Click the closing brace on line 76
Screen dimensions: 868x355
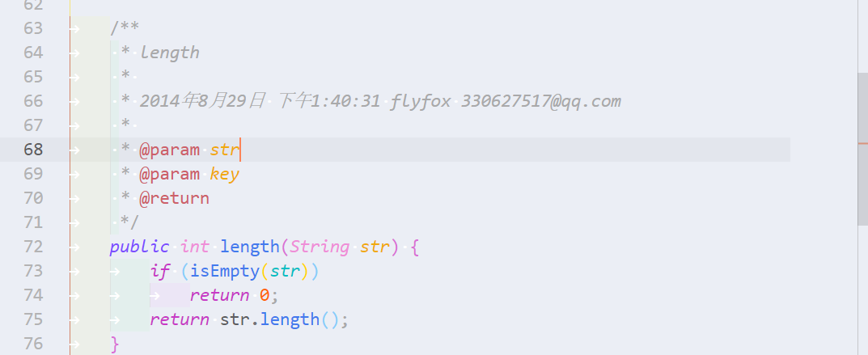point(115,344)
